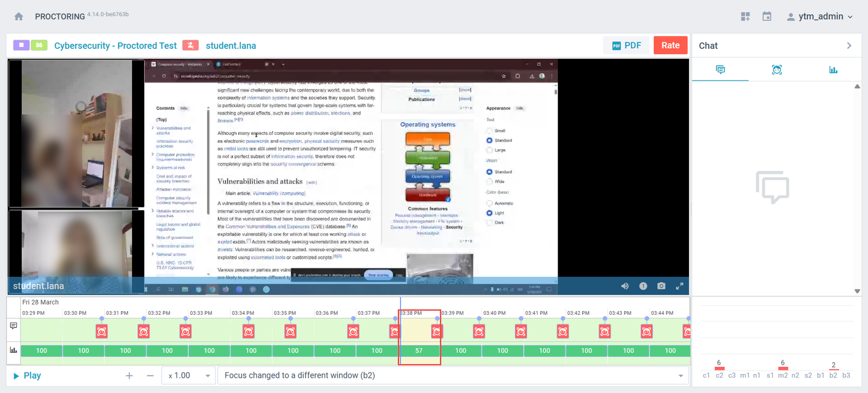This screenshot has height=393, width=868.
Task: Switch to the face events tab
Action: 777,69
